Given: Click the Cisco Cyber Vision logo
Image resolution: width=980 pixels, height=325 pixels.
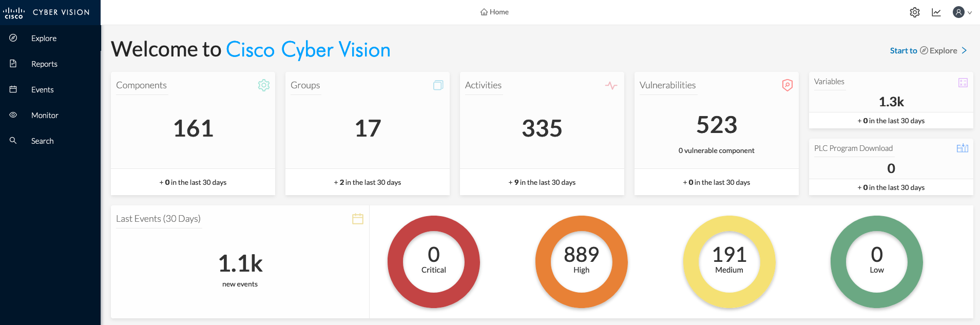Looking at the screenshot, I should [46, 12].
